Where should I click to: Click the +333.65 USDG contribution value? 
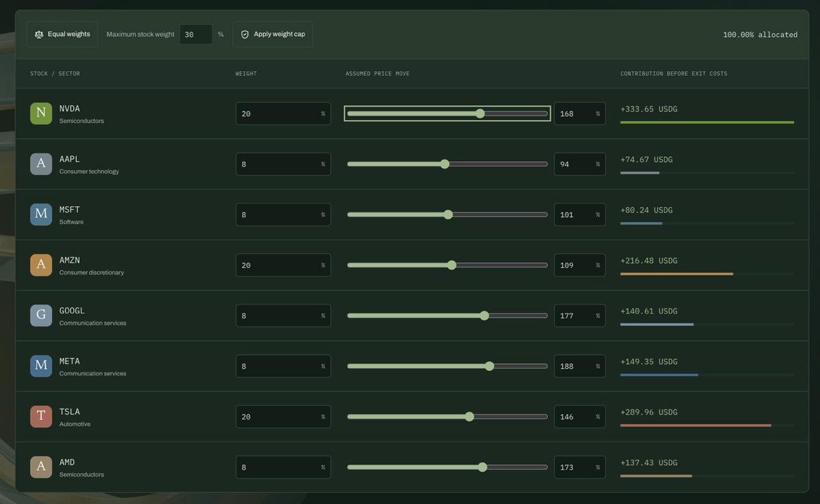(649, 109)
